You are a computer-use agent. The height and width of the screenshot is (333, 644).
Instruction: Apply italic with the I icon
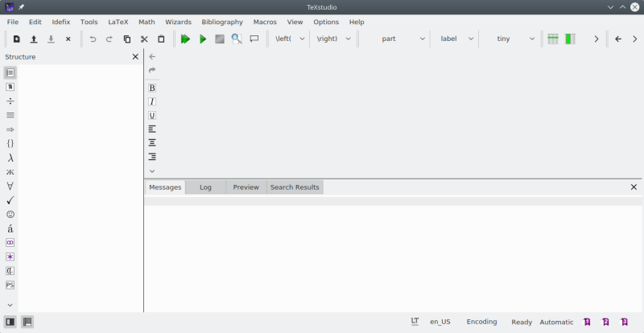[152, 101]
